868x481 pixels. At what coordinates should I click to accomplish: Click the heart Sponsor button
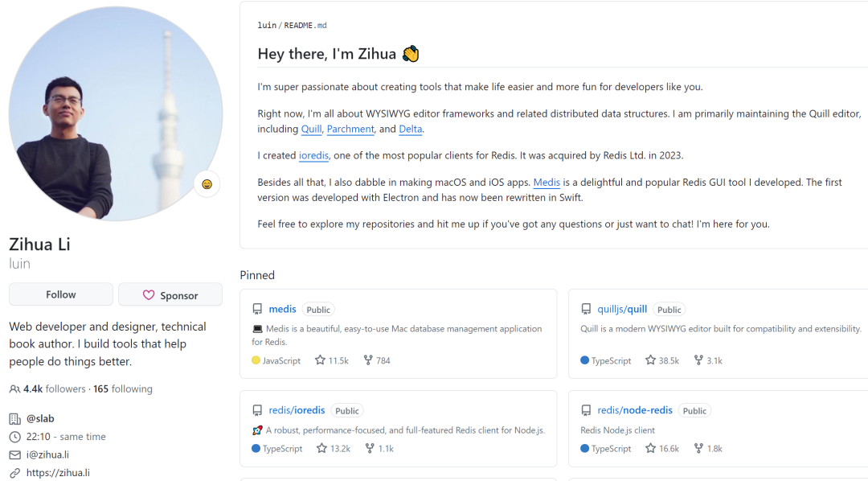pyautogui.click(x=170, y=295)
